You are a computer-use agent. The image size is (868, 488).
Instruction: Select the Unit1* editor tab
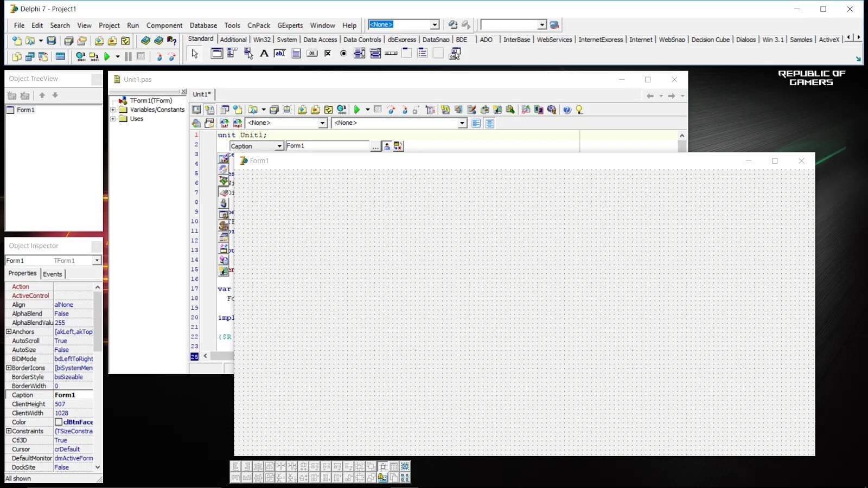point(202,94)
